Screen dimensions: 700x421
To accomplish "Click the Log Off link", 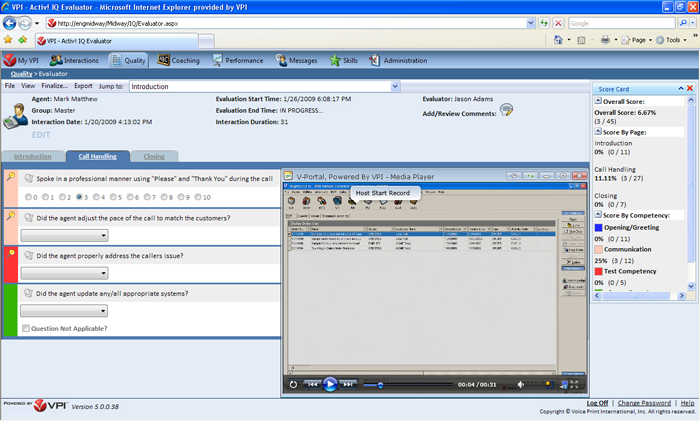I will pos(597,402).
